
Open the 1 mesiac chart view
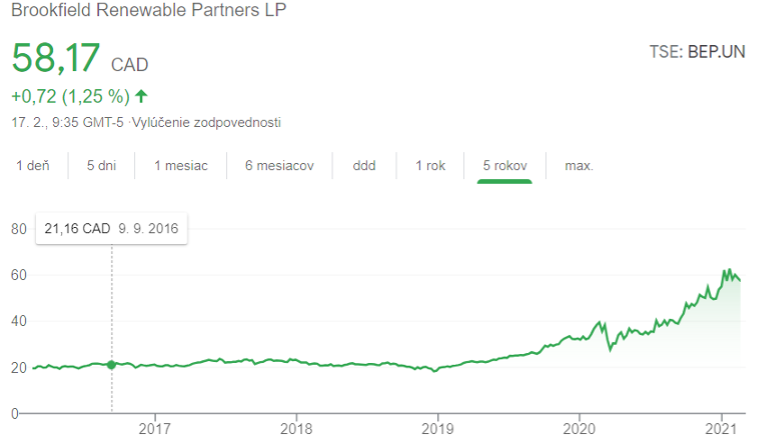click(x=181, y=166)
